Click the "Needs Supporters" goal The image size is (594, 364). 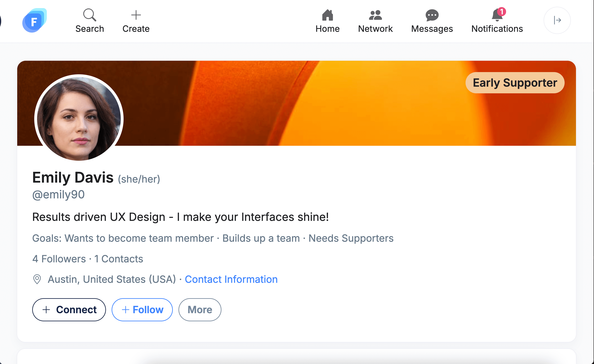tap(351, 238)
